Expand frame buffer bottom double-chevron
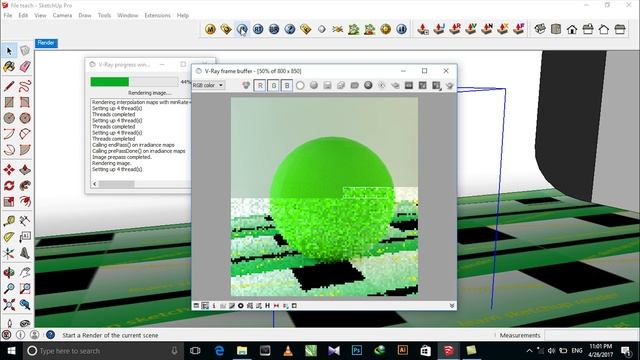Image resolution: width=640 pixels, height=360 pixels. pyautogui.click(x=452, y=306)
